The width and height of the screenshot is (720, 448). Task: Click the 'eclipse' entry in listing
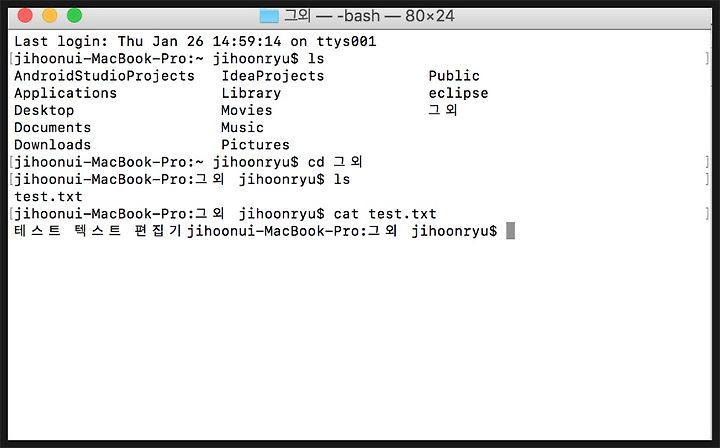point(458,93)
